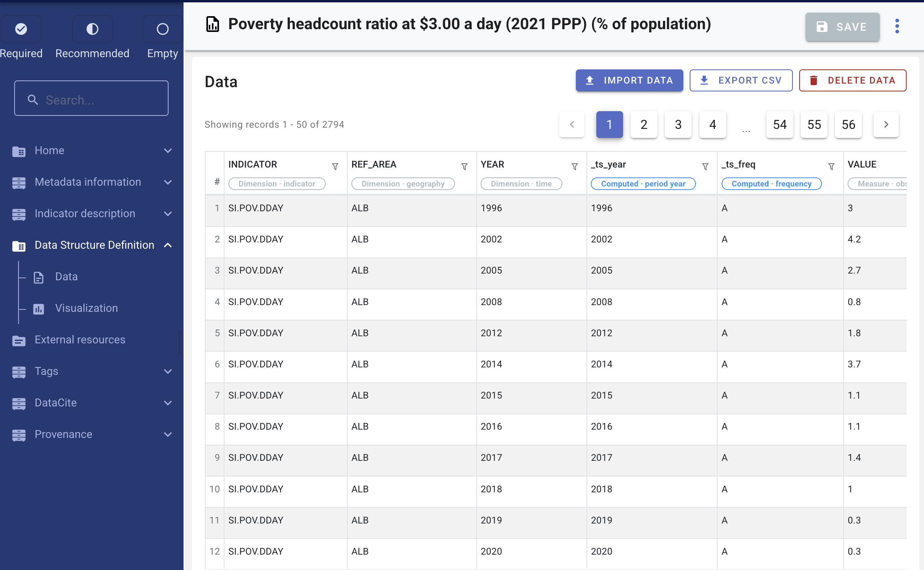The height and width of the screenshot is (570, 924).
Task: Filter the _ts_year column
Action: tap(705, 167)
